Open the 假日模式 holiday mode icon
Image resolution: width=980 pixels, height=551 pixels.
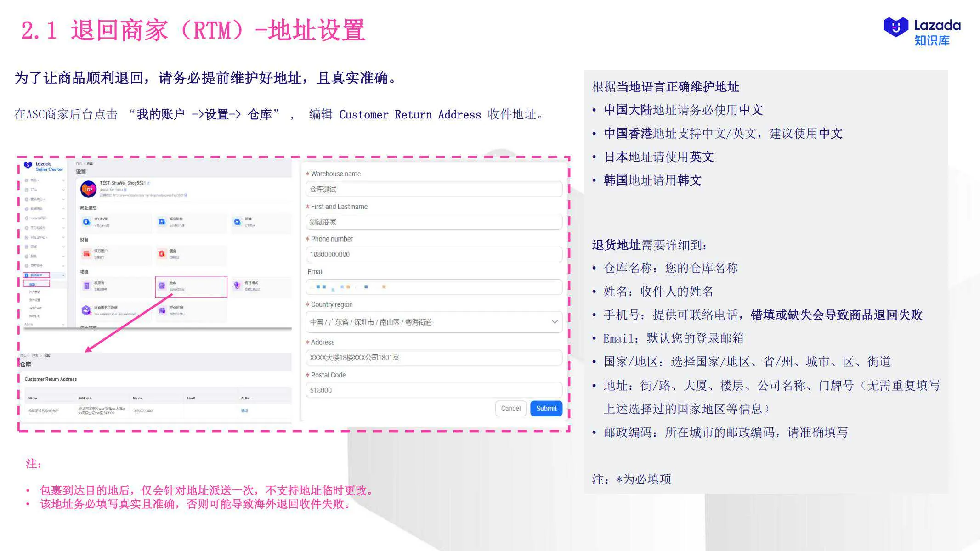tap(238, 286)
